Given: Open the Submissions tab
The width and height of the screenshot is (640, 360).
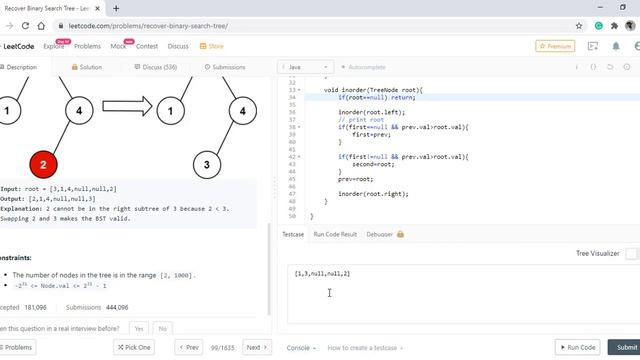Looking at the screenshot, I should pyautogui.click(x=225, y=67).
